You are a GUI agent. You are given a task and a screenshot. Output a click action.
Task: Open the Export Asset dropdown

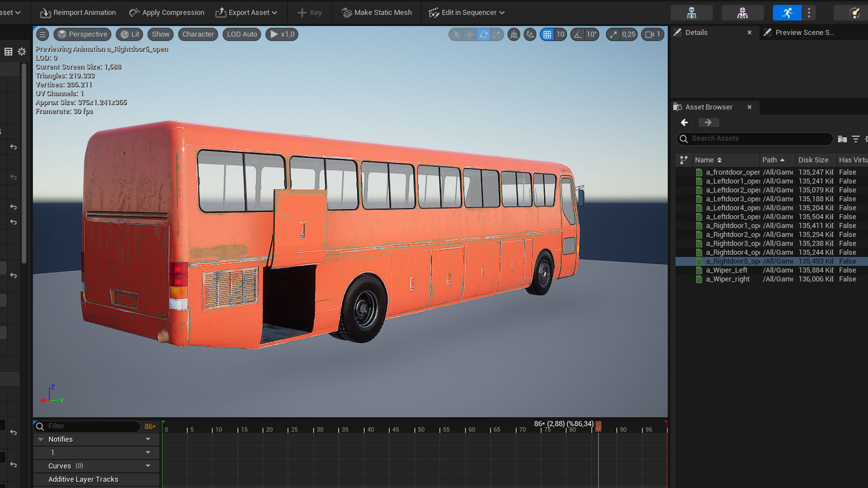pyautogui.click(x=246, y=13)
